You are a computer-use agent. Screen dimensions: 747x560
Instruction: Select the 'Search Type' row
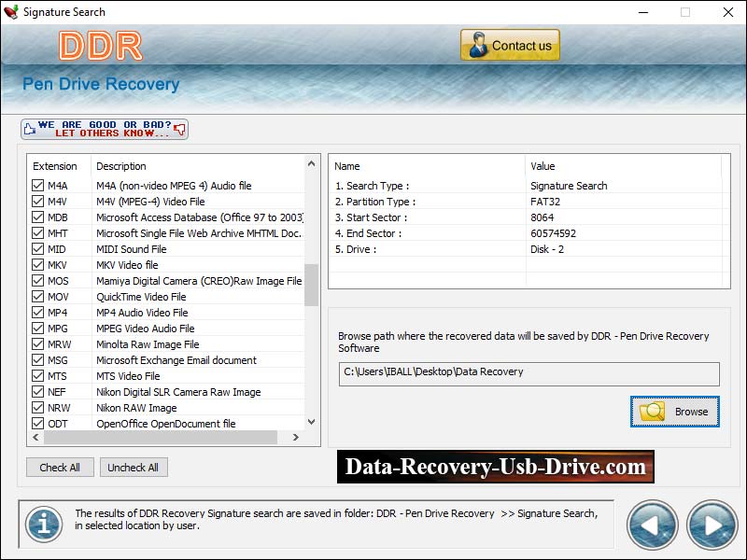pyautogui.click(x=529, y=186)
